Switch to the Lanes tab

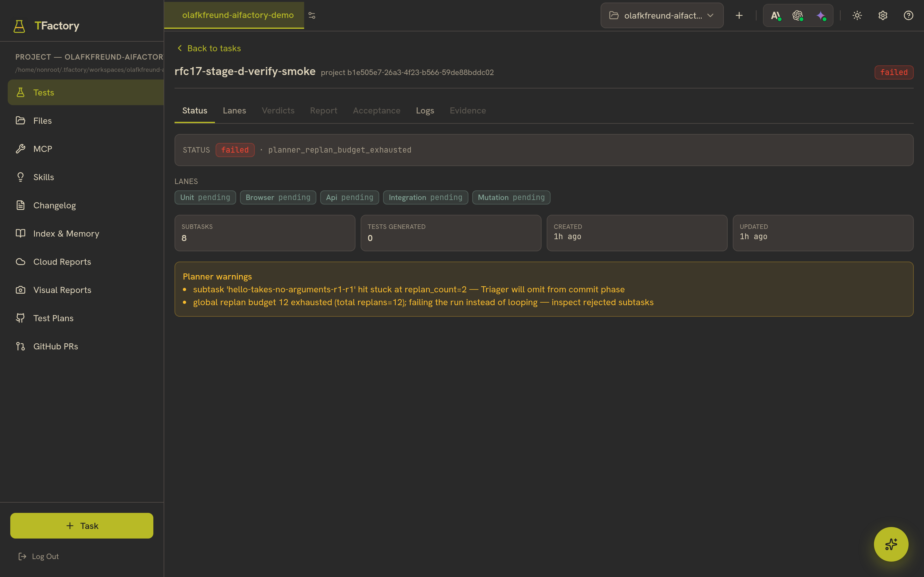(235, 111)
